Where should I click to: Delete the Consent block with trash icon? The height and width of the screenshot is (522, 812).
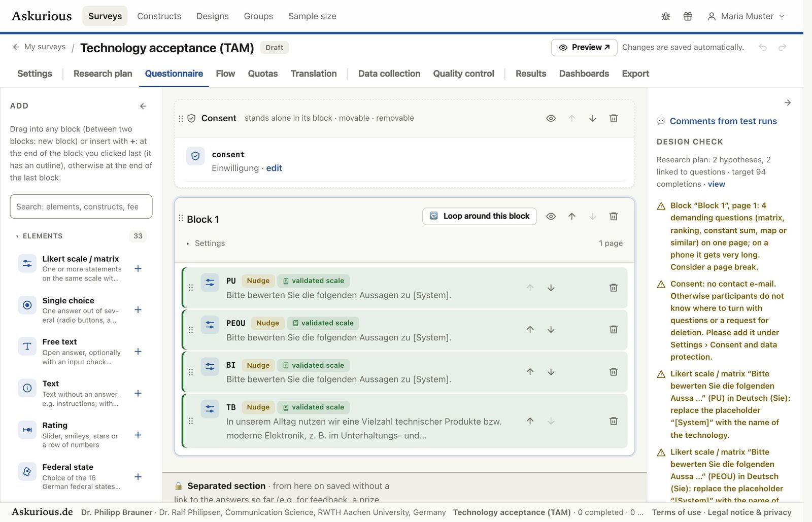[x=613, y=118]
